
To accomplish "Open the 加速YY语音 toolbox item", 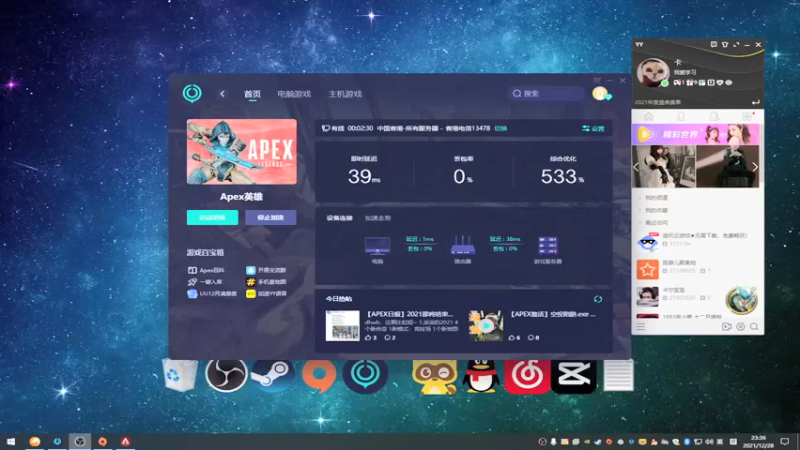I will coord(266,294).
